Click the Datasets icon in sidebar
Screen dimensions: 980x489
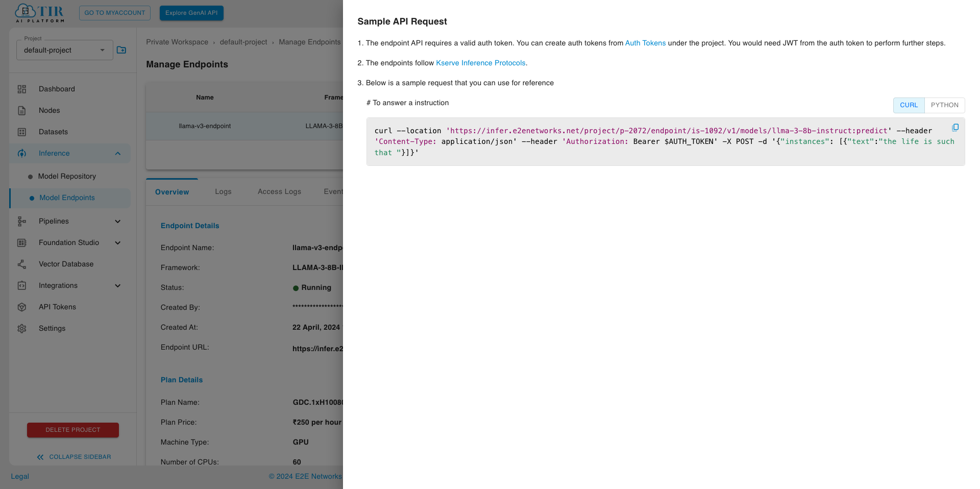pos(22,132)
